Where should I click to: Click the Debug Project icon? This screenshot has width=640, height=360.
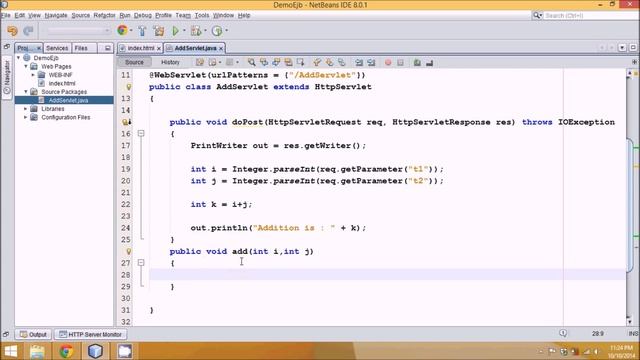[196, 31]
